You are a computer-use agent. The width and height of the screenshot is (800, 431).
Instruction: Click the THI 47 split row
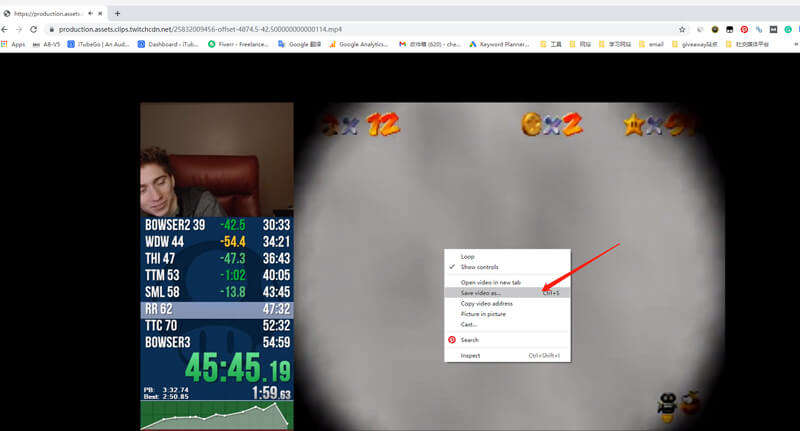(x=217, y=259)
